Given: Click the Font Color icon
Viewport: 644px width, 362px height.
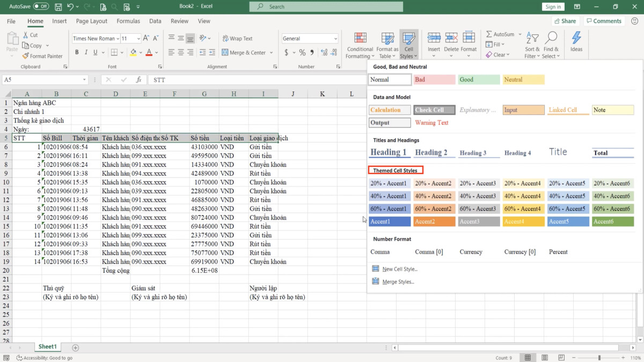Looking at the screenshot, I should point(149,52).
